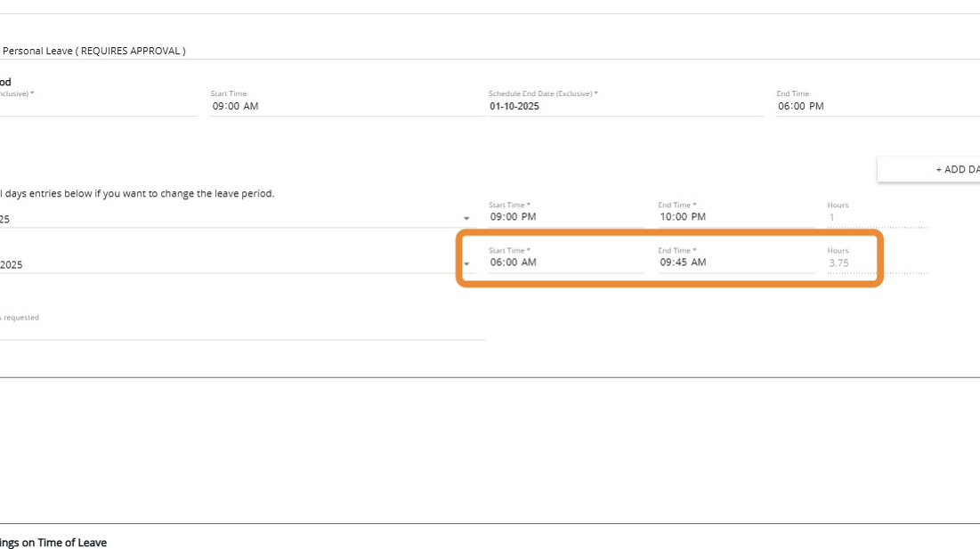The height and width of the screenshot is (549, 980).
Task: Edit the 09:00 PM Start Time field
Action: point(565,217)
